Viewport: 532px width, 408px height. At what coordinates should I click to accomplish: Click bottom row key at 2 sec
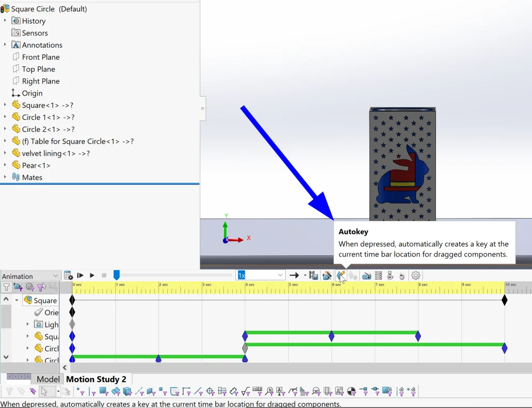[x=158, y=359]
